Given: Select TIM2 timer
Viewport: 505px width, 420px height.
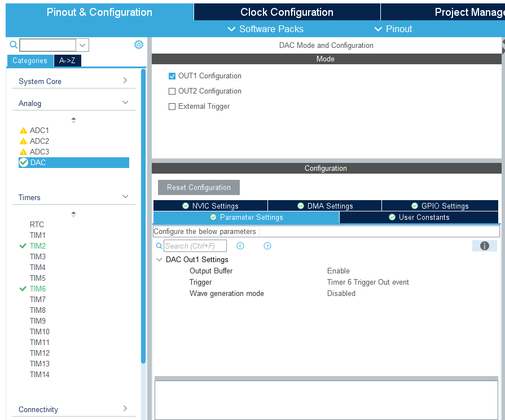Looking at the screenshot, I should tap(38, 246).
